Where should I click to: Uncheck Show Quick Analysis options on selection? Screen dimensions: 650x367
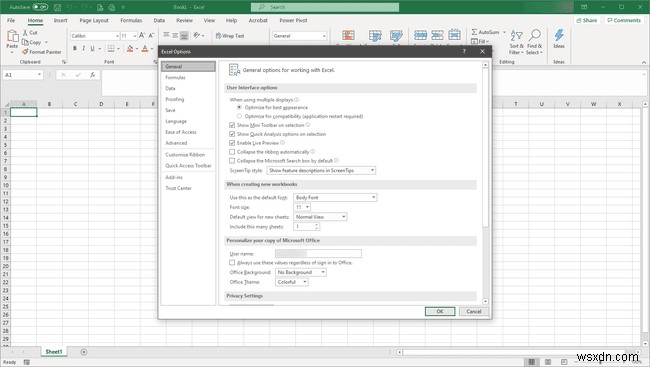point(232,134)
